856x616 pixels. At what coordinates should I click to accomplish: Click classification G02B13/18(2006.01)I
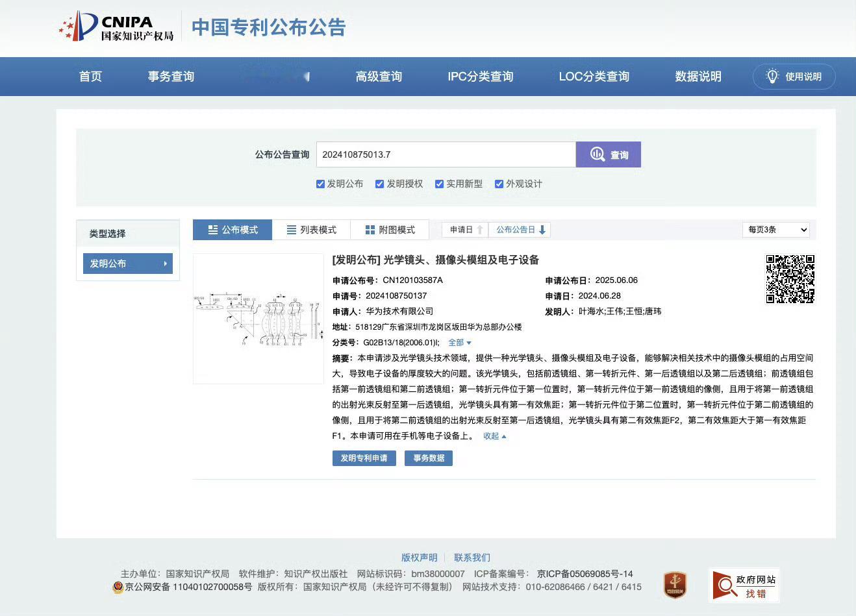401,343
